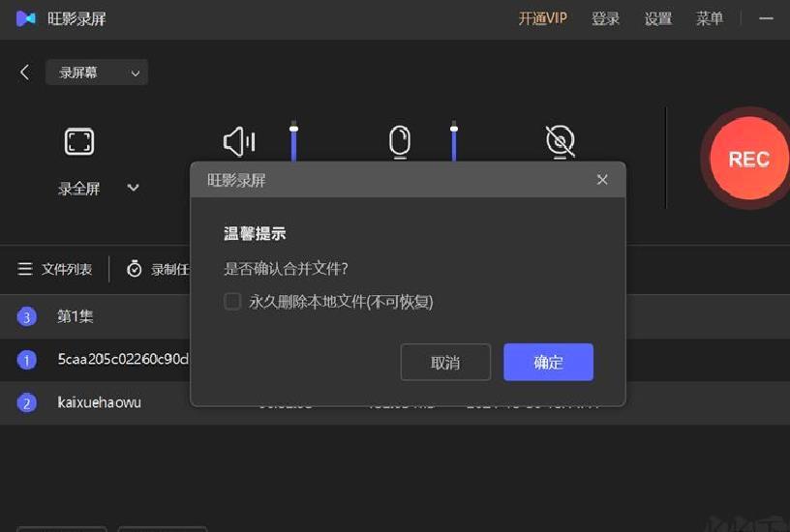Click the number 2 badge beside kaixuehaowu

click(x=27, y=403)
